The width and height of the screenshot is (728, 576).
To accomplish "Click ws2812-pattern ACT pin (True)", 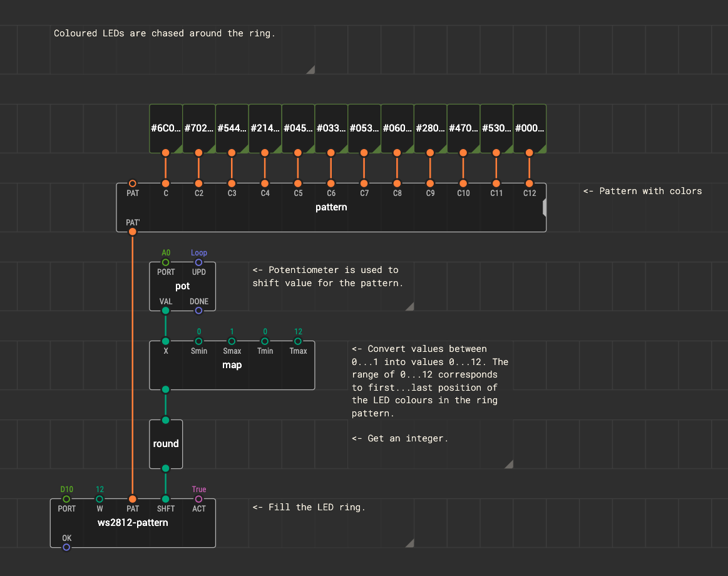I will click(198, 500).
